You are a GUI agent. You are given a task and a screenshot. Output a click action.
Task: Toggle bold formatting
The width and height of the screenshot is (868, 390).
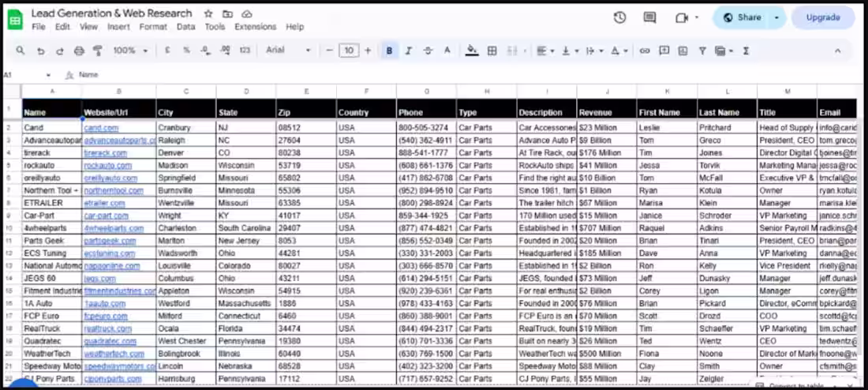[x=389, y=51]
